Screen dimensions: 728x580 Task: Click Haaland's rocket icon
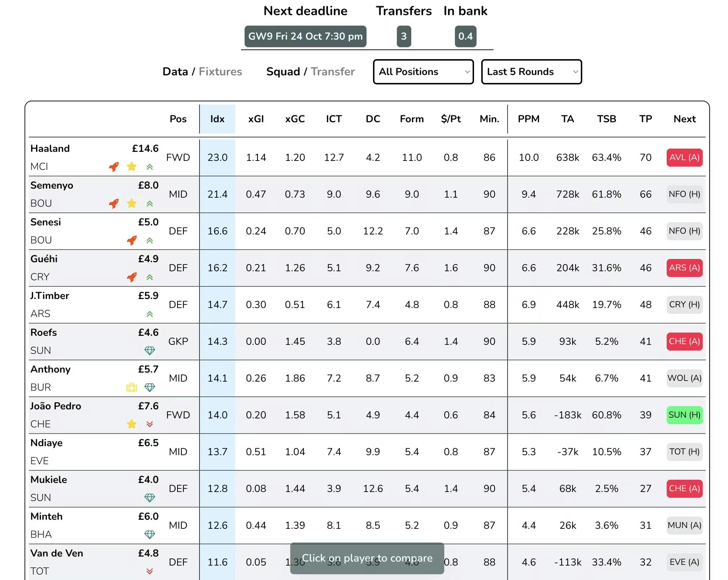point(114,167)
